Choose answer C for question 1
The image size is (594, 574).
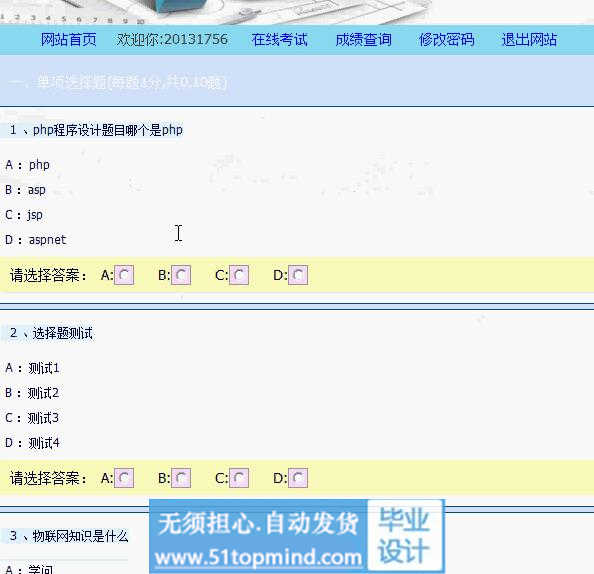[239, 275]
